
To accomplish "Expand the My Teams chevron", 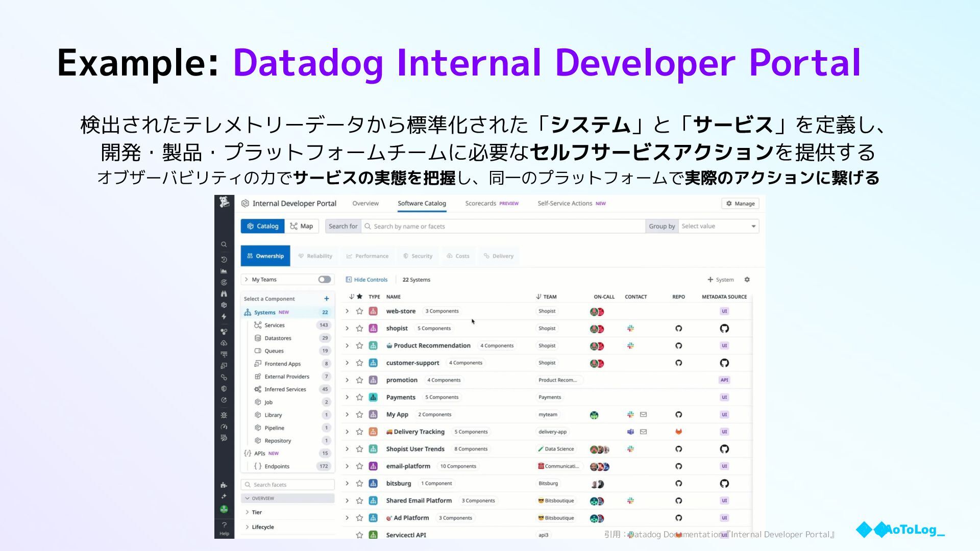I will click(246, 280).
